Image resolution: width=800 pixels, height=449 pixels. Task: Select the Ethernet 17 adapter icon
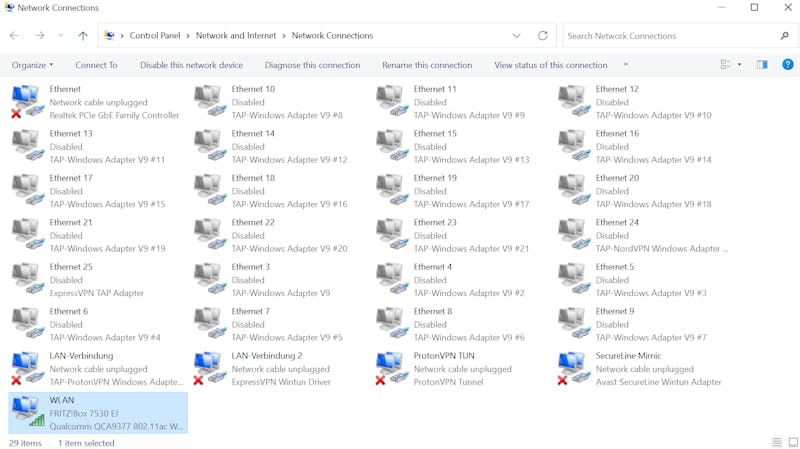click(x=28, y=190)
